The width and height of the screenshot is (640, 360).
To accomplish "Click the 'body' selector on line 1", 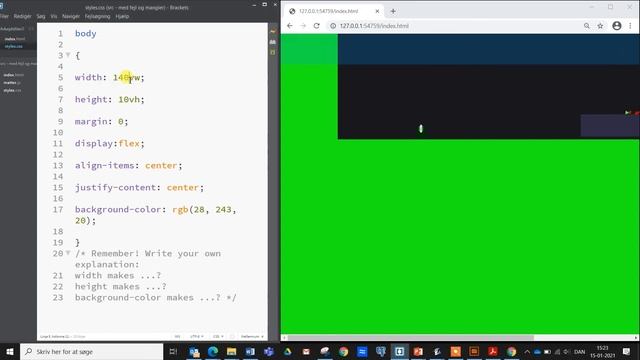I will 86,33.
